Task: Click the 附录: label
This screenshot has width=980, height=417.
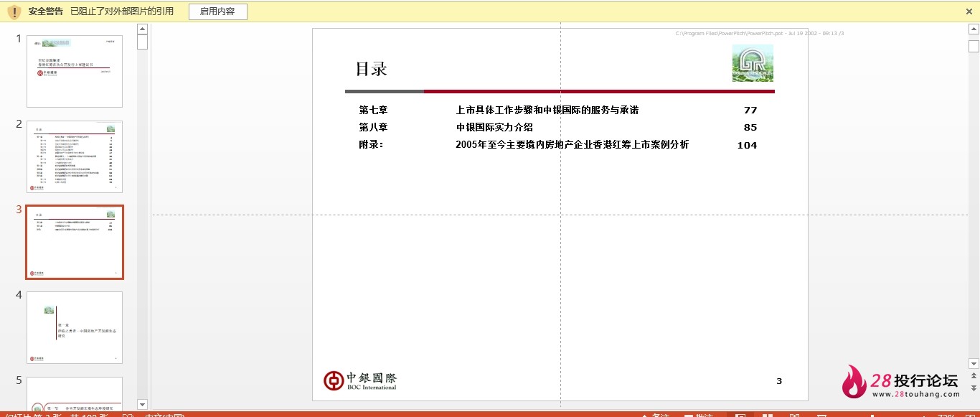Action: point(372,144)
